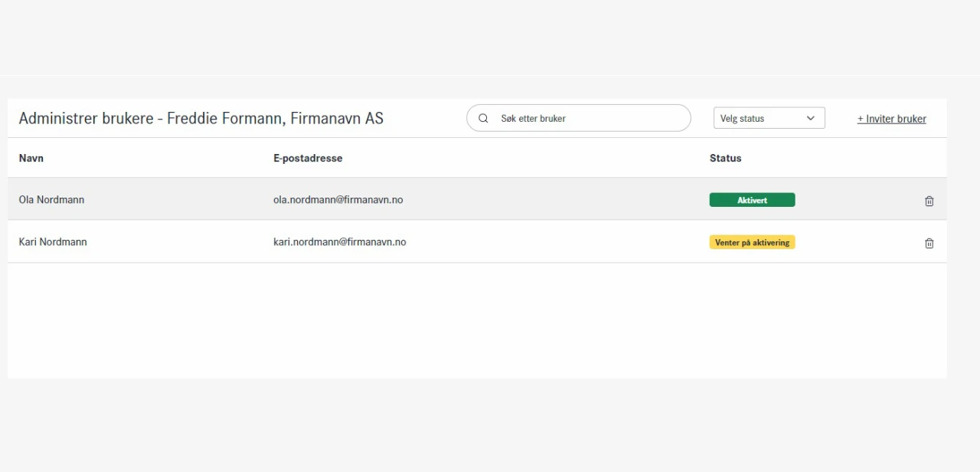The width and height of the screenshot is (980, 472).
Task: Click the Administrer brukere page heading
Action: click(x=201, y=119)
